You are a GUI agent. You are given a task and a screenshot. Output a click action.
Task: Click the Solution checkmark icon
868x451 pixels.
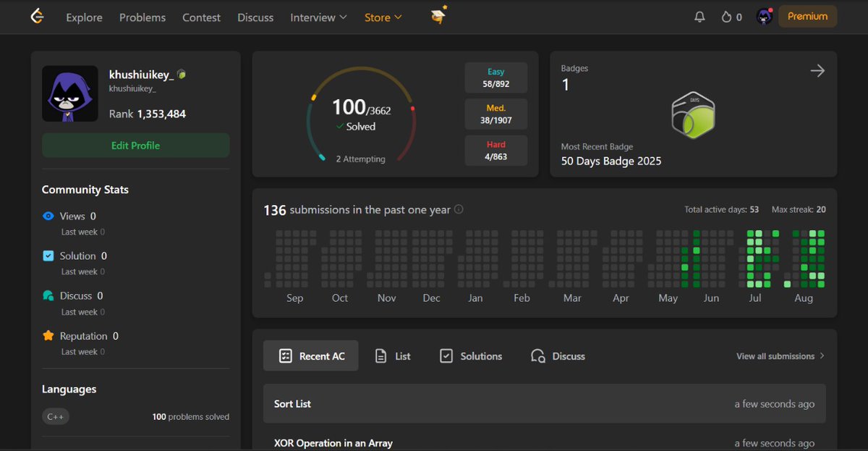click(x=48, y=256)
